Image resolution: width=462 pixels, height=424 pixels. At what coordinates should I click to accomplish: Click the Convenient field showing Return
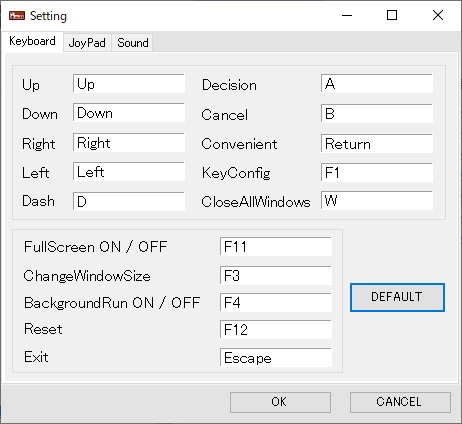377,143
